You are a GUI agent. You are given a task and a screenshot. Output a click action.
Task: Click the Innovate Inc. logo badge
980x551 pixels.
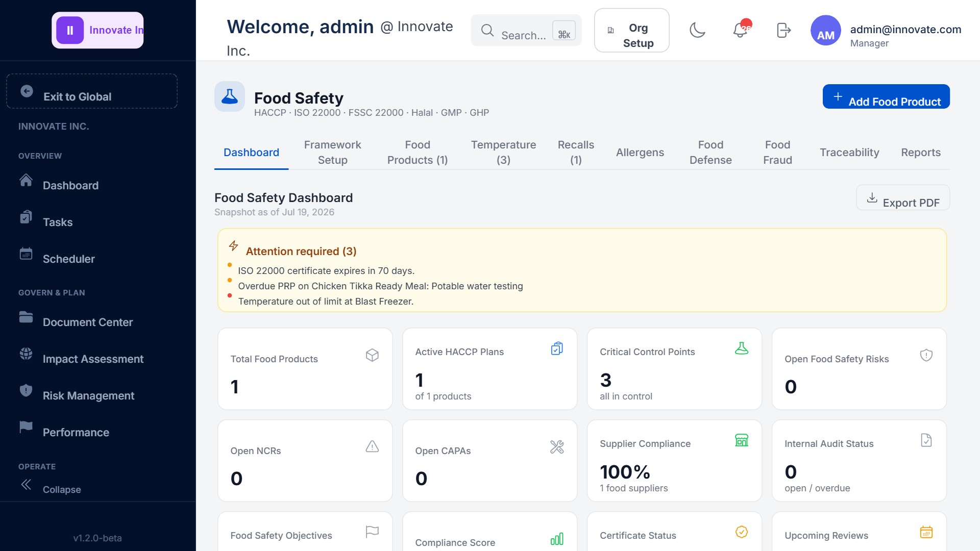97,30
